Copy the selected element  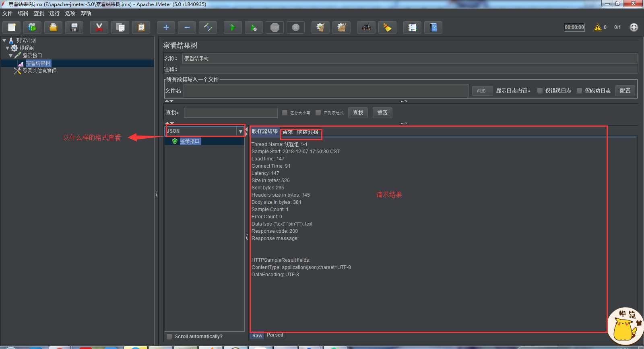[x=120, y=27]
